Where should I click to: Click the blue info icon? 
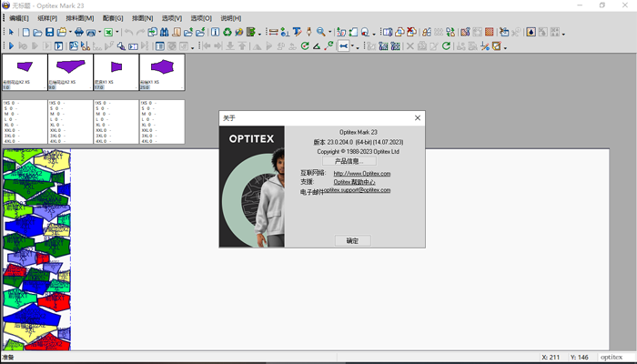[x=216, y=32]
